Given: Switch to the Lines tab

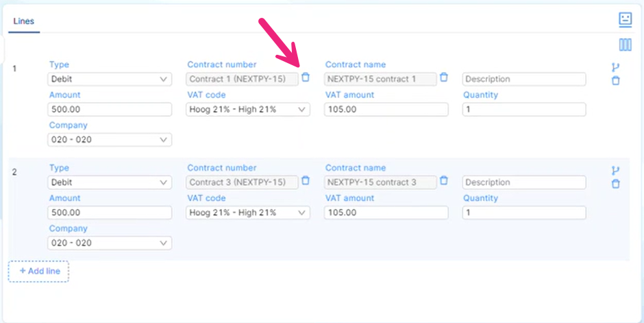Looking at the screenshot, I should pyautogui.click(x=24, y=21).
